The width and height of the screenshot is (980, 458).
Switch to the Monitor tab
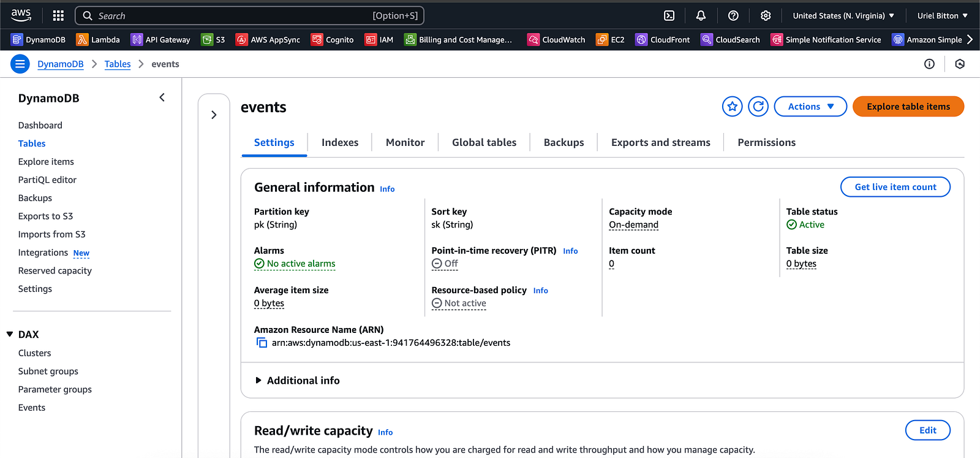405,142
